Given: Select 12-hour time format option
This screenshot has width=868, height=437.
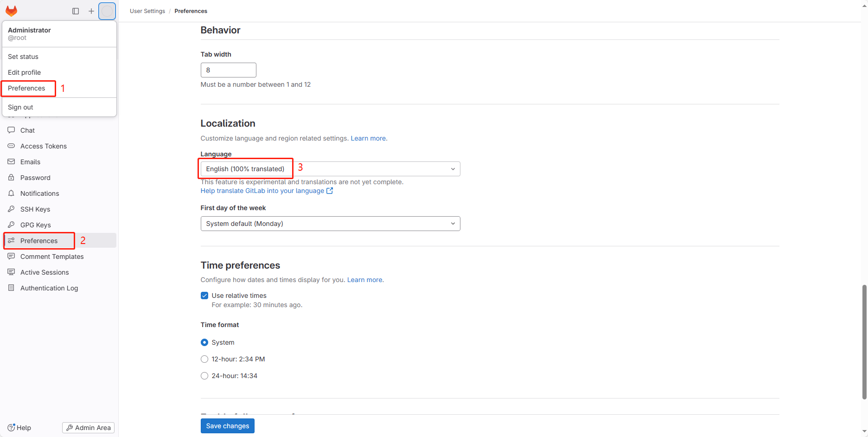Looking at the screenshot, I should pos(204,359).
